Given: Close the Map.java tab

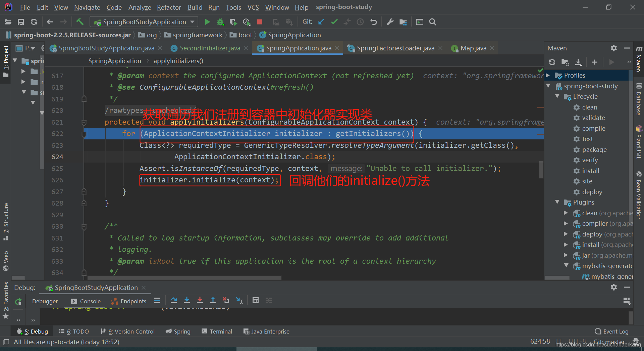Looking at the screenshot, I should 492,48.
